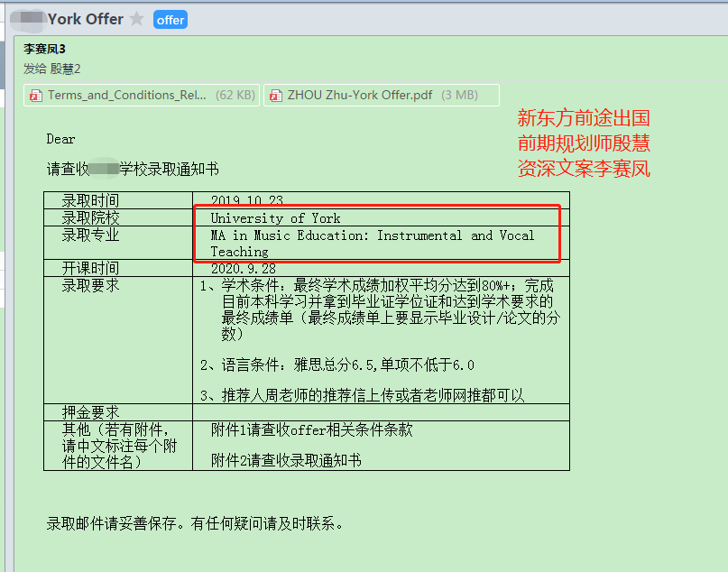Click the blue "offer" tag
The height and width of the screenshot is (572, 728).
[170, 20]
